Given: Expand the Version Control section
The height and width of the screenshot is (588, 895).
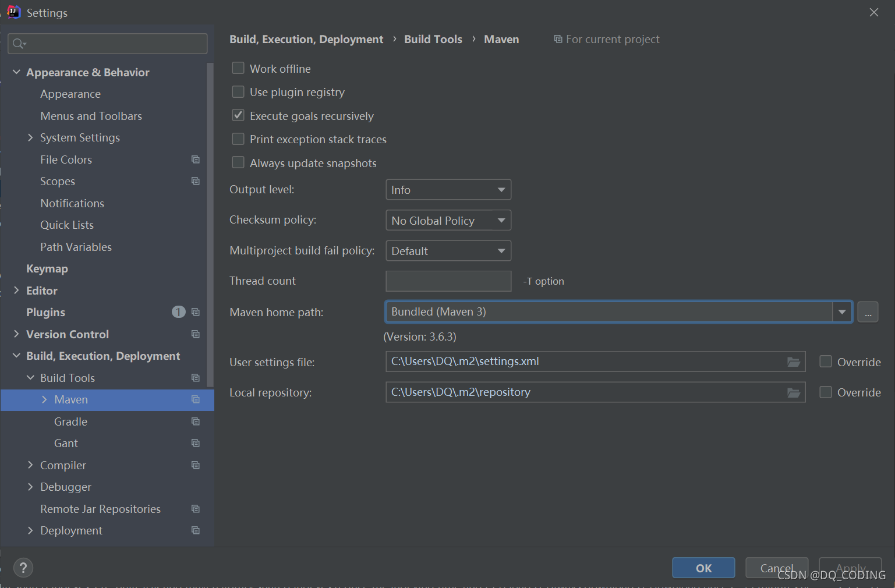Looking at the screenshot, I should [16, 334].
